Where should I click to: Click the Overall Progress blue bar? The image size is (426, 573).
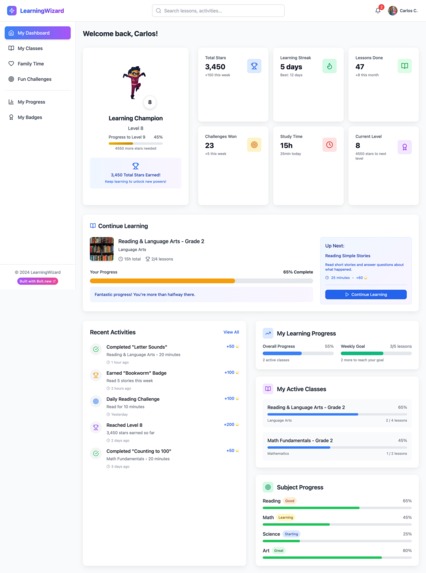pos(298,353)
